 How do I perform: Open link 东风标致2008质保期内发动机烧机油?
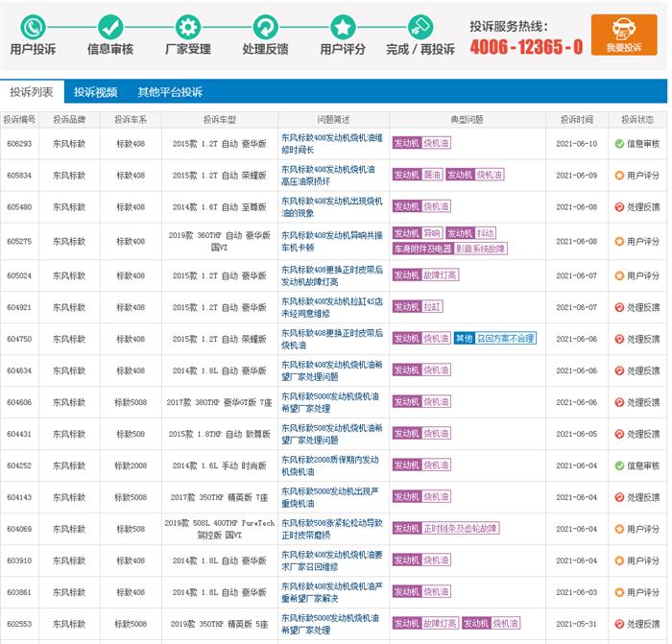[x=330, y=465]
